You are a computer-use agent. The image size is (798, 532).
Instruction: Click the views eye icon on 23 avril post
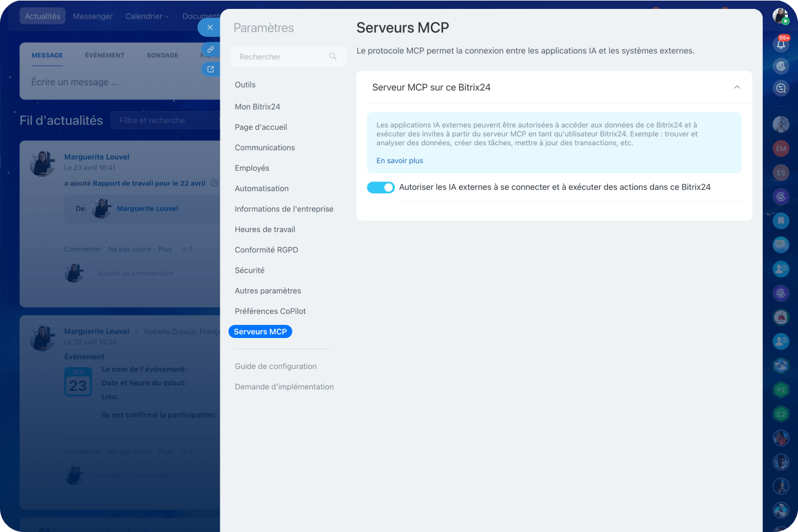[x=185, y=249]
